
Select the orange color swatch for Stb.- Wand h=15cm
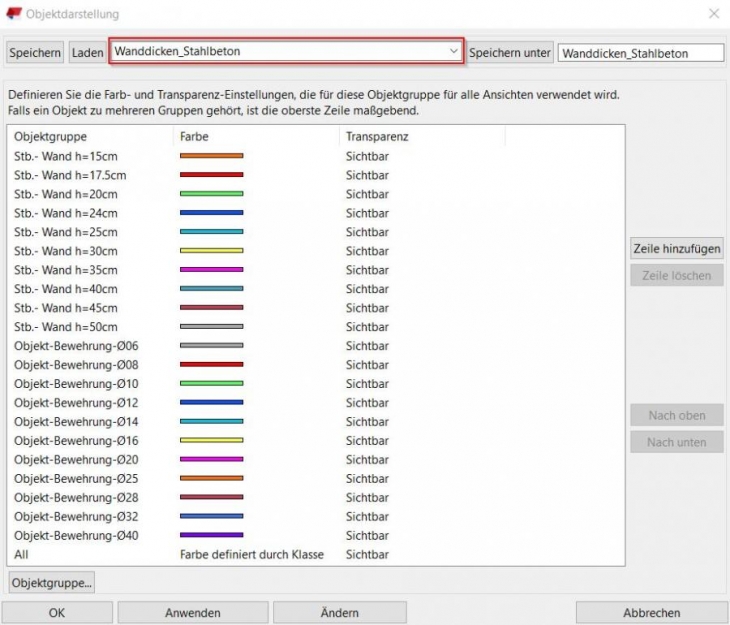tap(211, 156)
